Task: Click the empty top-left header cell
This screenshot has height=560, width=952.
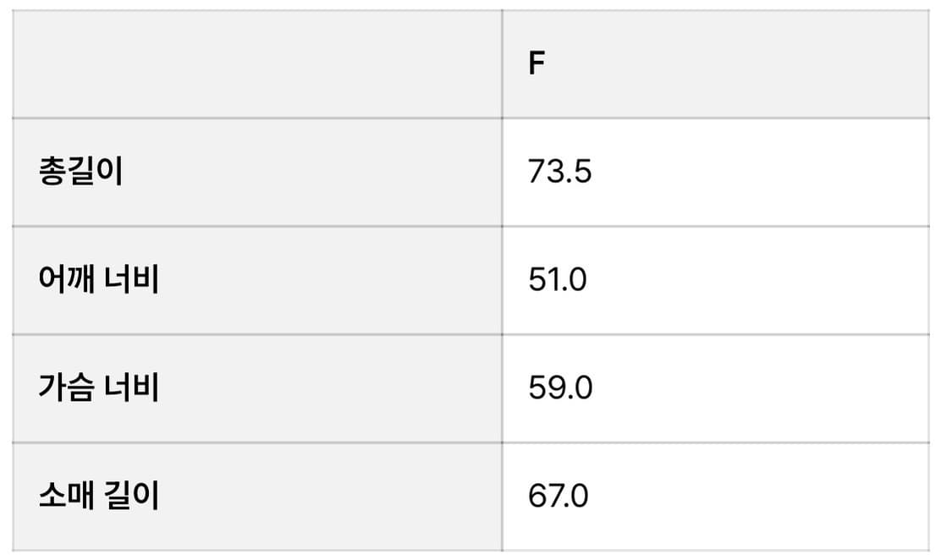Action: click(256, 64)
